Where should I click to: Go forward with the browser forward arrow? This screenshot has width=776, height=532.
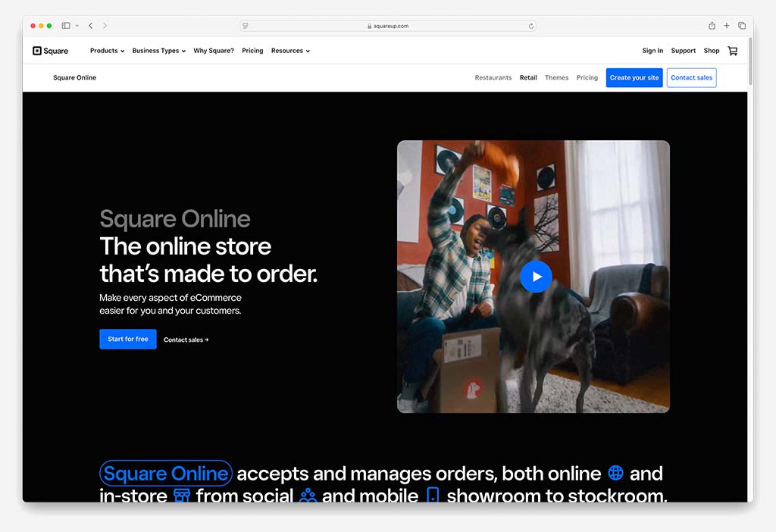[105, 26]
